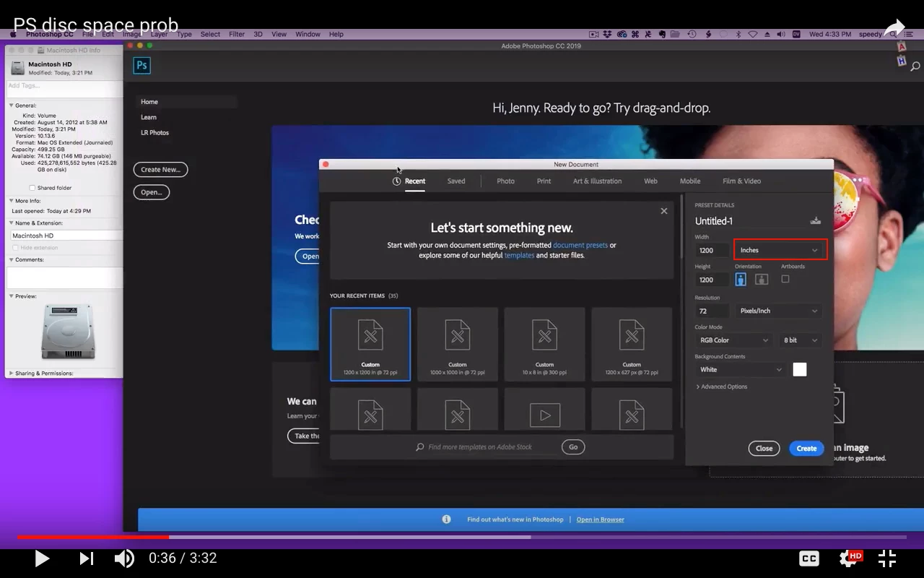Click the Go button for Adobe Stock
924x578 pixels.
(x=573, y=447)
